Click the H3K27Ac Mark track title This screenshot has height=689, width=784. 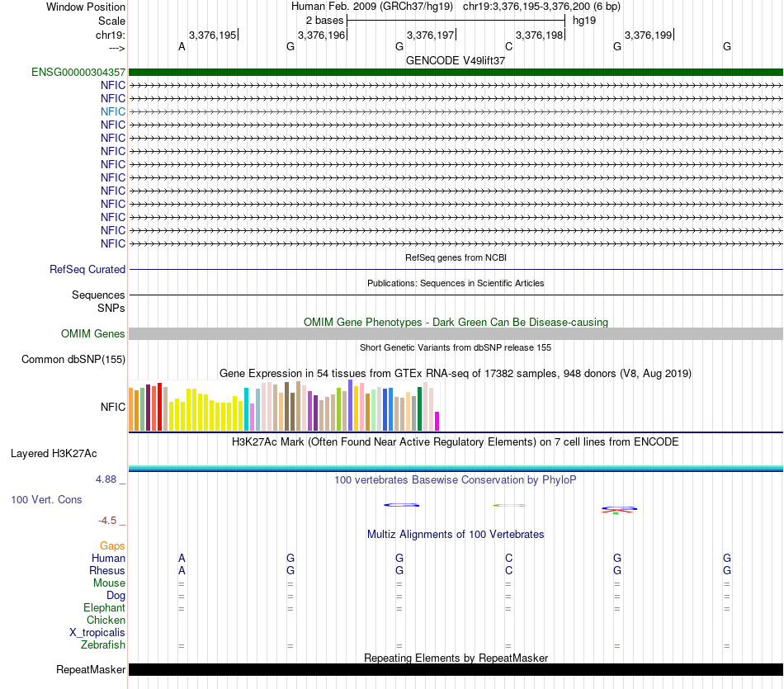tap(456, 442)
